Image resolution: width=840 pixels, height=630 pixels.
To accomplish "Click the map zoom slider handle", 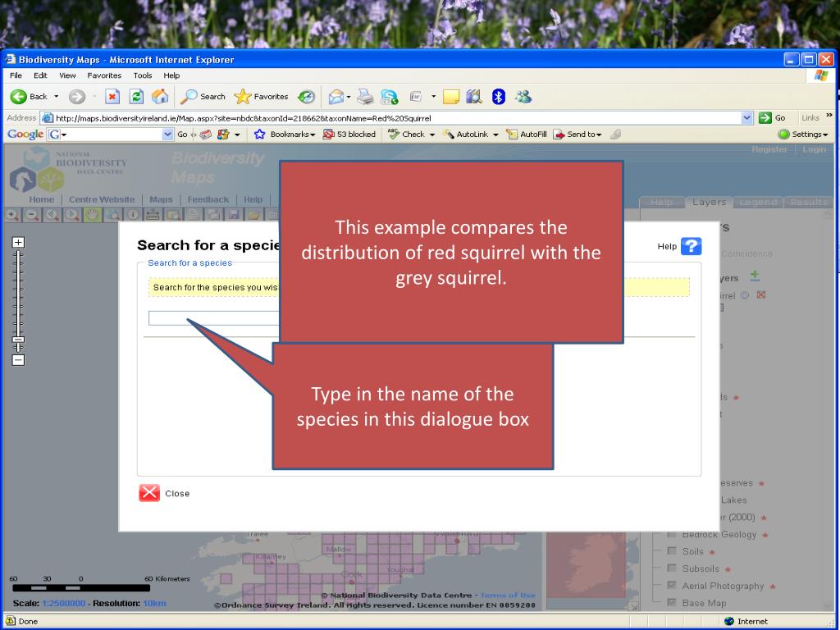I will 18,340.
